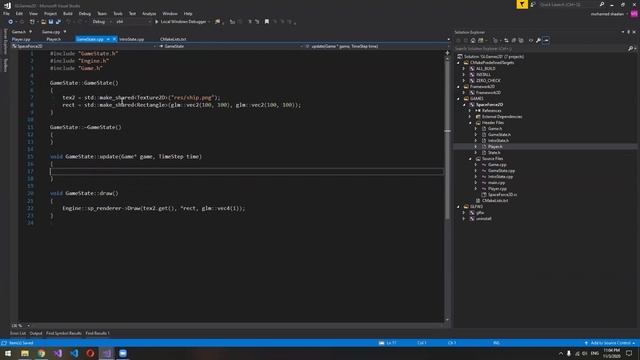This screenshot has width=640, height=360.
Task: Open the Debug configuration dropdown
Action: (x=101, y=22)
